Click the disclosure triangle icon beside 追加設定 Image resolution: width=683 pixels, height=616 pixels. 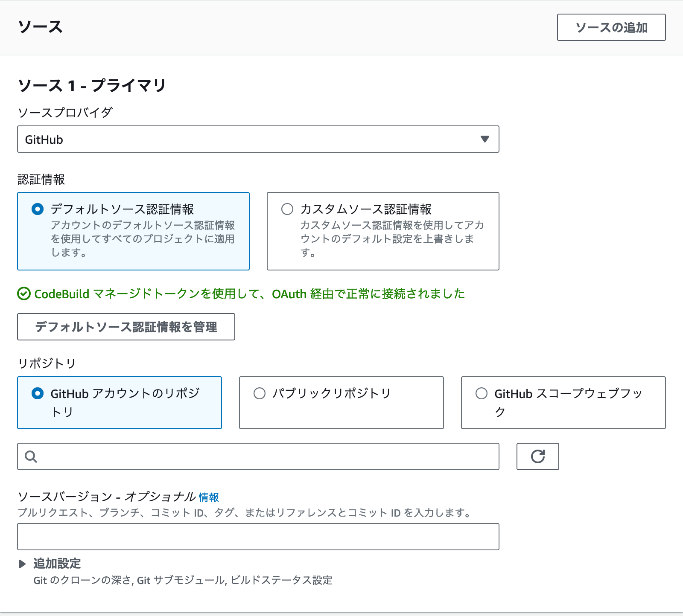tap(21, 564)
